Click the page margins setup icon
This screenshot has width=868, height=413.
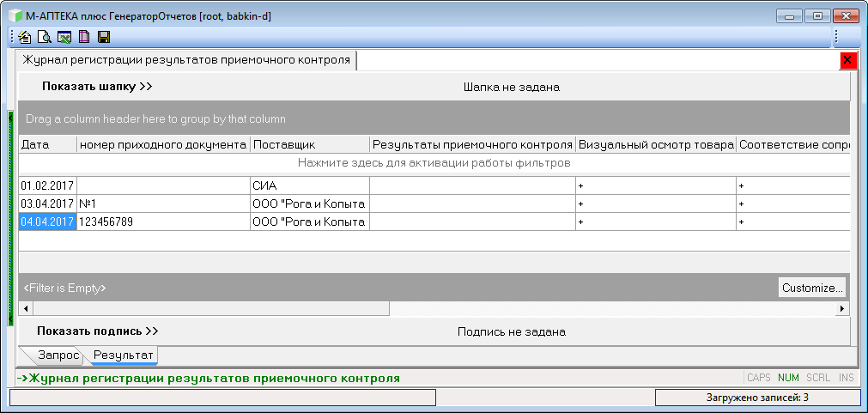pyautogui.click(x=83, y=37)
